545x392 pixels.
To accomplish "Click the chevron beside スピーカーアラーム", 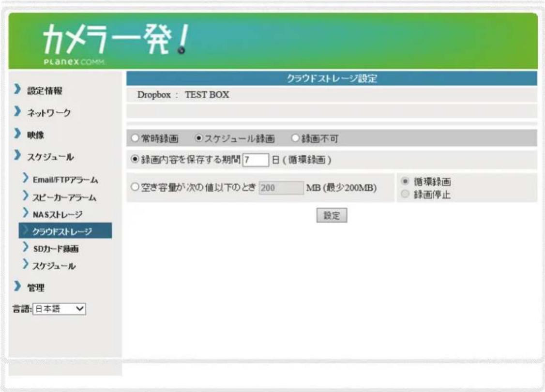I will point(25,196).
